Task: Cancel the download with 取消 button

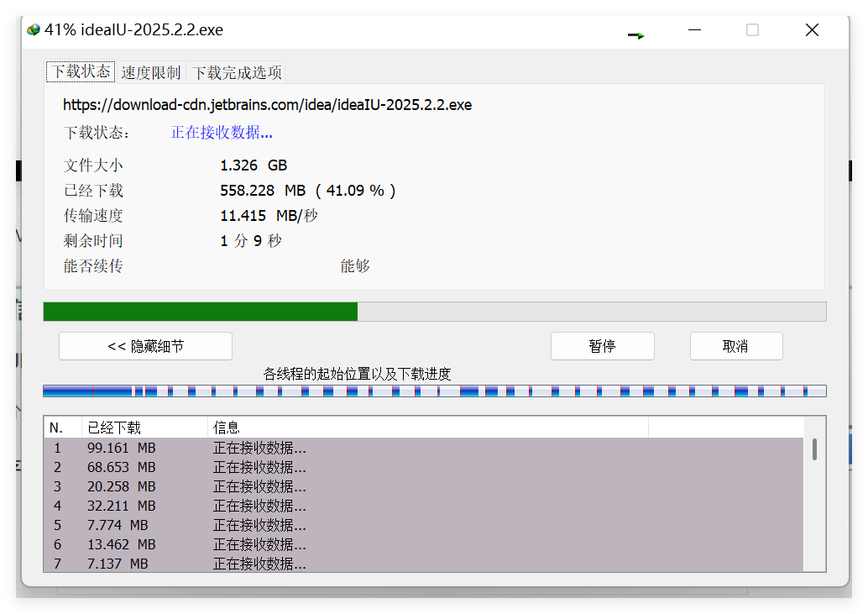Action: click(736, 346)
